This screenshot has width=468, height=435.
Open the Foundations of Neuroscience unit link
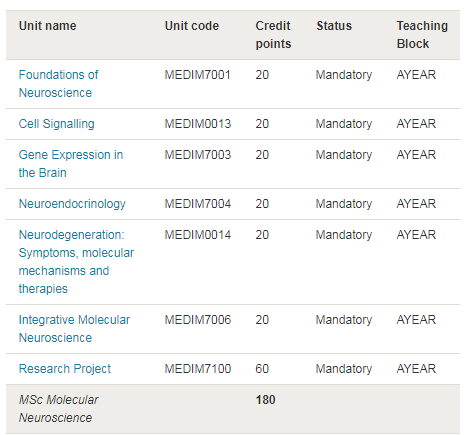click(x=58, y=84)
